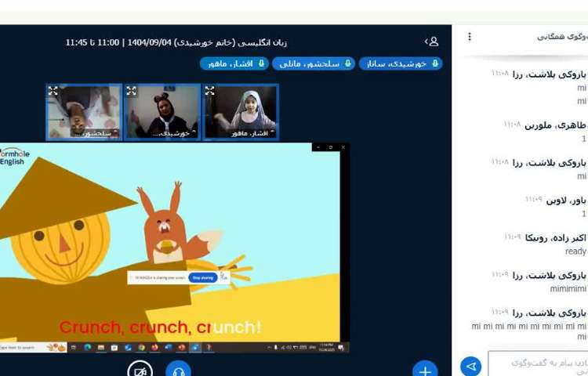Click the long 'mi mi mi mi' message
Viewport: 588px width, 376px height.
tap(528, 331)
